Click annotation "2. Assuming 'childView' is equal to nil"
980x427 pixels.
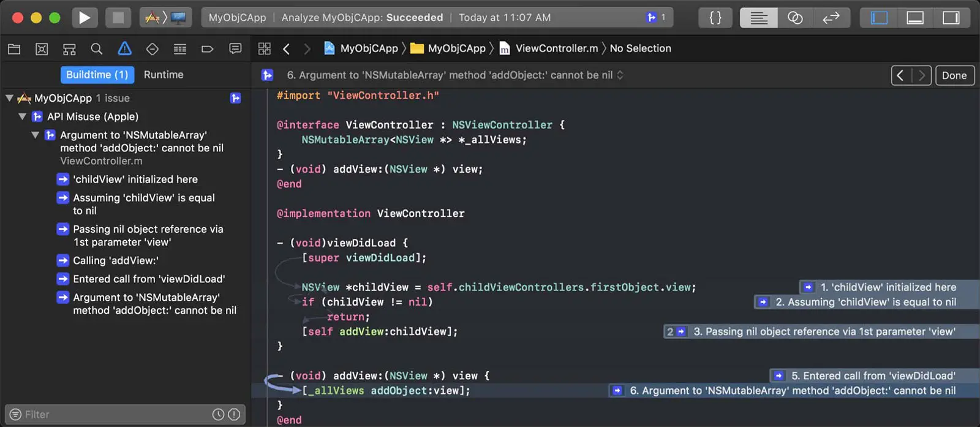coord(866,302)
